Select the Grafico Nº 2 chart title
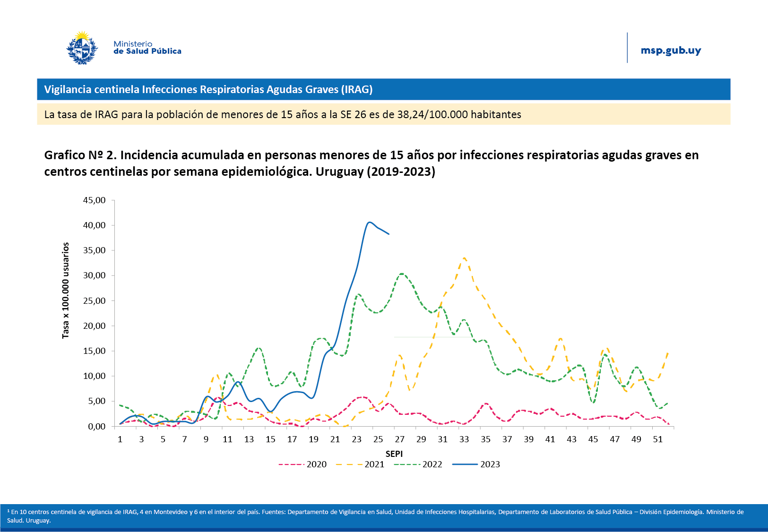 click(x=371, y=163)
